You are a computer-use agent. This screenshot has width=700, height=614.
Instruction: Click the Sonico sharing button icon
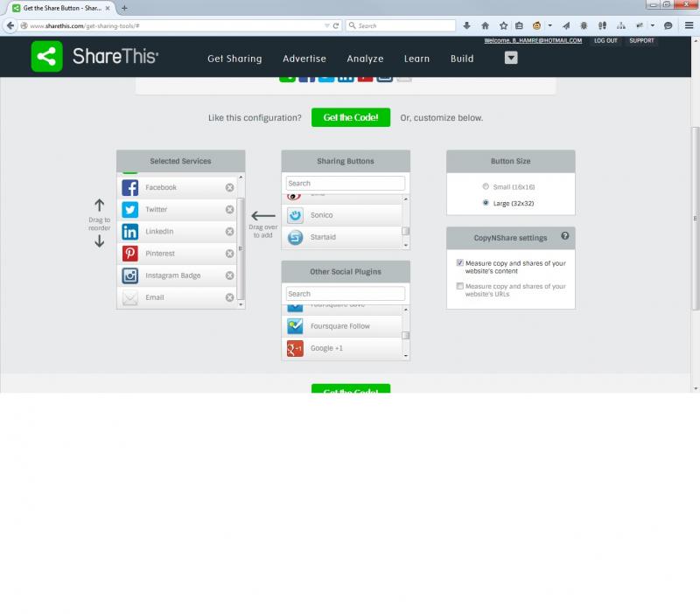coord(295,215)
